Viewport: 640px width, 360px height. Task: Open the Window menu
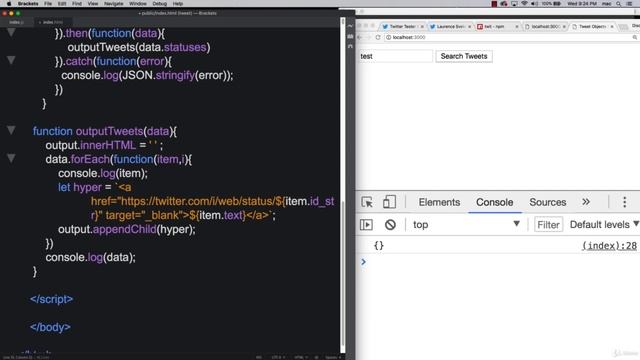(138, 4)
